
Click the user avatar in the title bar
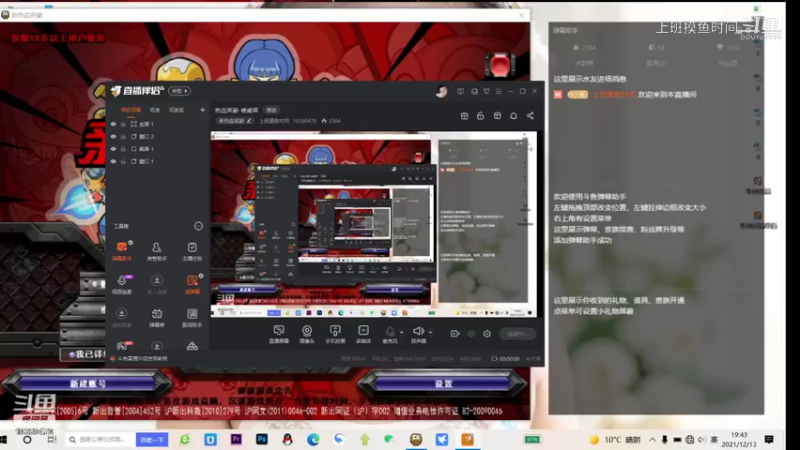[441, 91]
